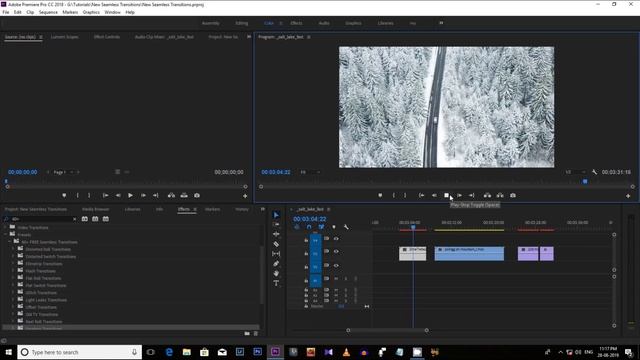
Task: Toggle lock on V3 track
Action: (306, 240)
